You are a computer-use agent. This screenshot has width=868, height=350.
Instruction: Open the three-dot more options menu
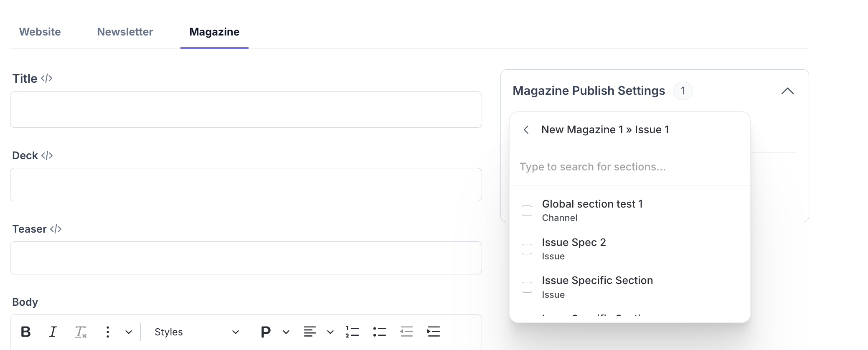(108, 332)
